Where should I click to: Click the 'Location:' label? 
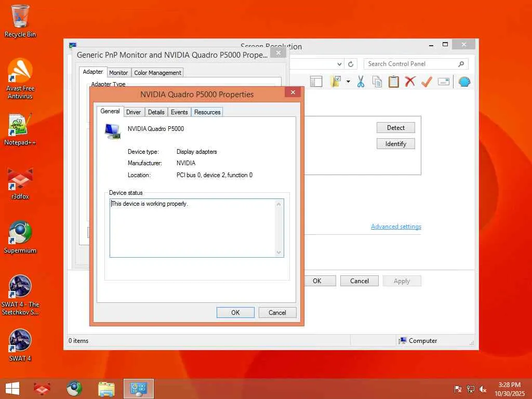(x=139, y=175)
